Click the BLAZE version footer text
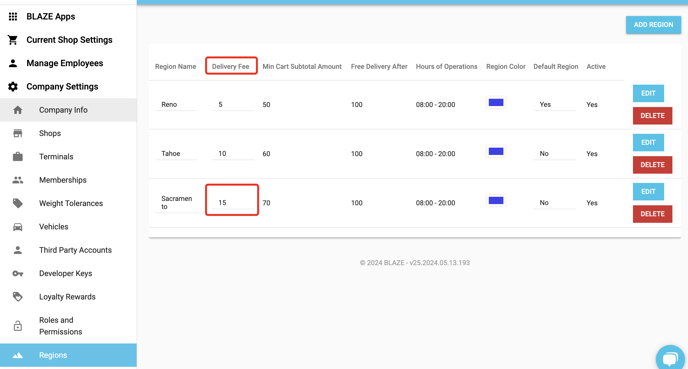 415,263
